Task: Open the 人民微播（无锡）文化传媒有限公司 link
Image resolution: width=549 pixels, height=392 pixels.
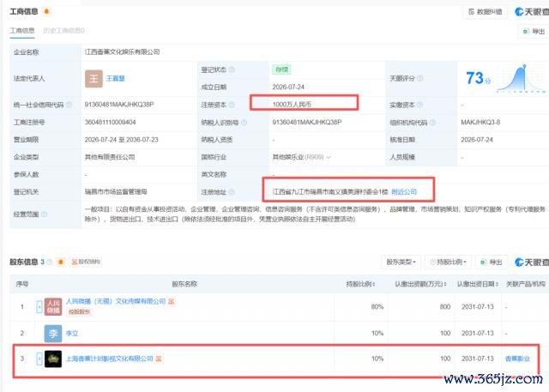Action: tap(116, 301)
